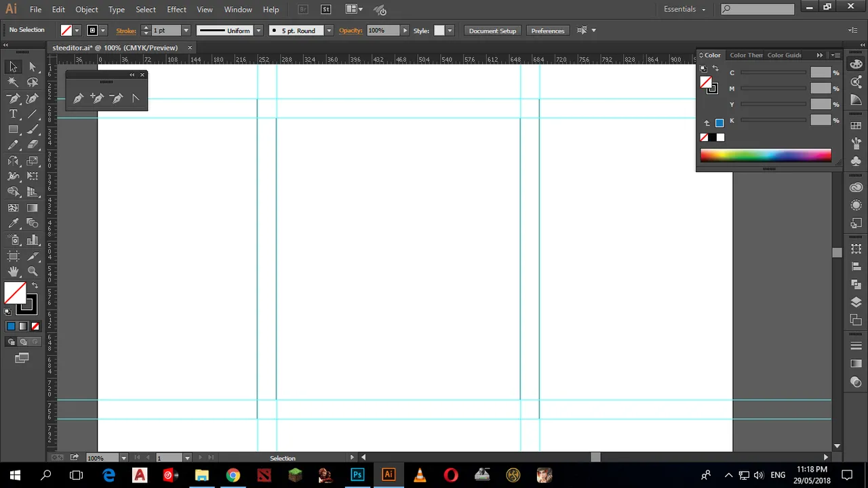Choose Delete Anchor Point tool in floating panel
The width and height of the screenshot is (868, 488).
point(116,98)
